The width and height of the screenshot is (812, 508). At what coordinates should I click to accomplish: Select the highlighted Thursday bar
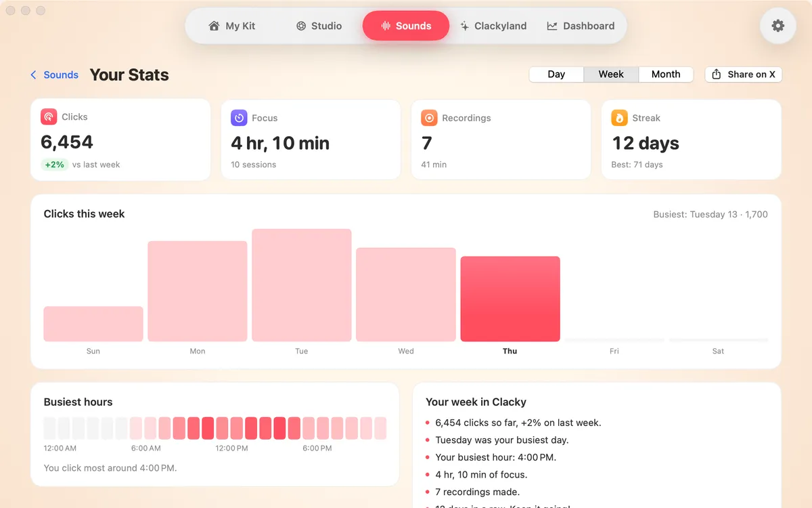point(510,299)
